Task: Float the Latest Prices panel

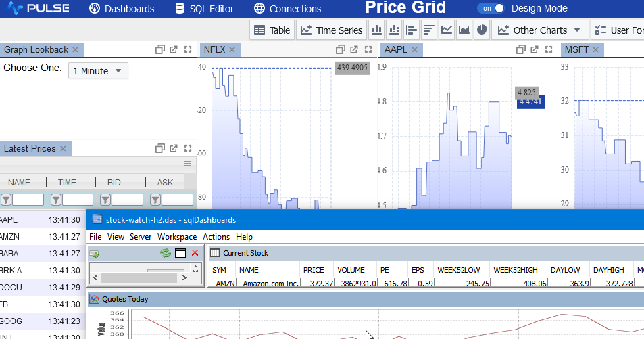Action: click(x=159, y=148)
